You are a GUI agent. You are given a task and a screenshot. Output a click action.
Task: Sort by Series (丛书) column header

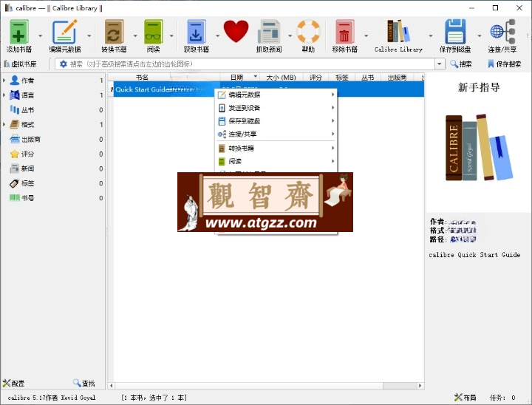pos(368,78)
